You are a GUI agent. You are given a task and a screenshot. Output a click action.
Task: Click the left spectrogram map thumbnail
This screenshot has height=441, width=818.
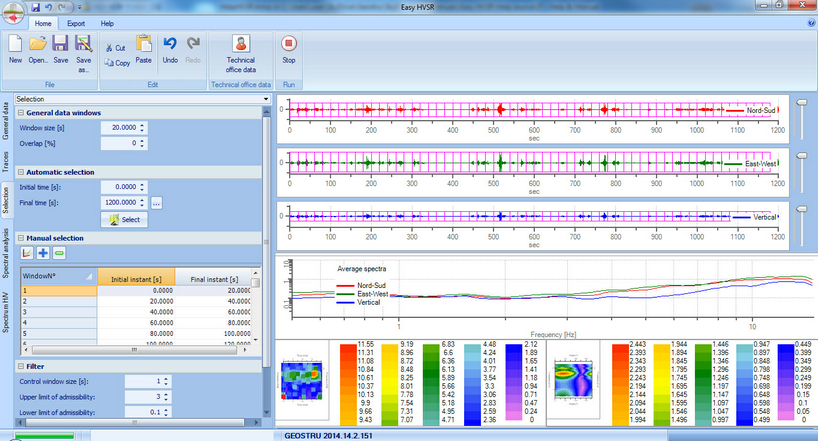pos(303,381)
